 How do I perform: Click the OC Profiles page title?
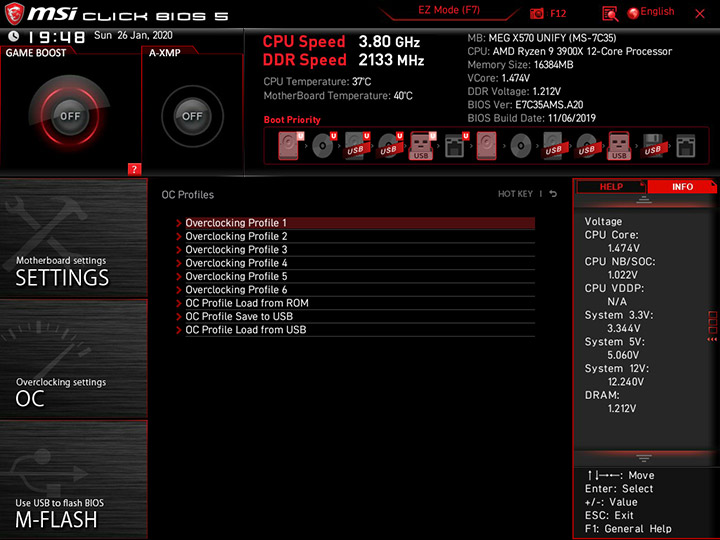[187, 195]
